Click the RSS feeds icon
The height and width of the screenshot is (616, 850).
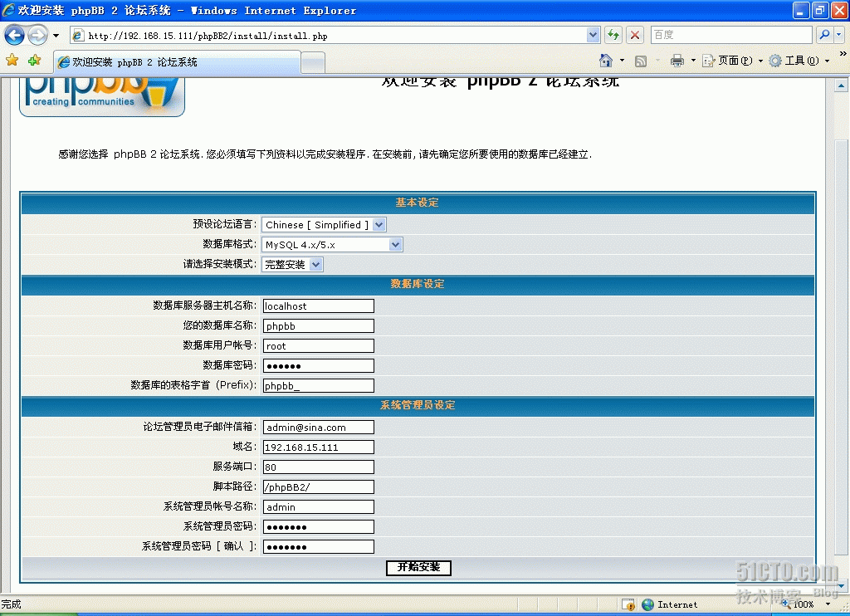(x=641, y=61)
